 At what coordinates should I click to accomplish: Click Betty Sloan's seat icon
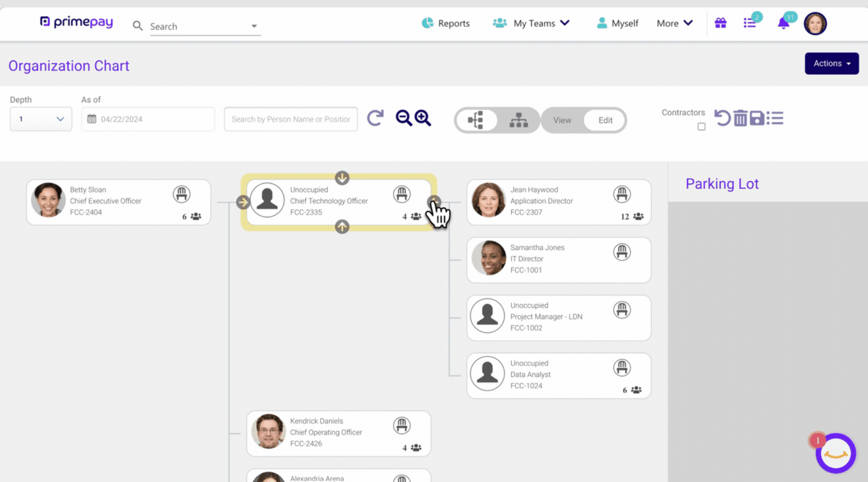(x=181, y=194)
